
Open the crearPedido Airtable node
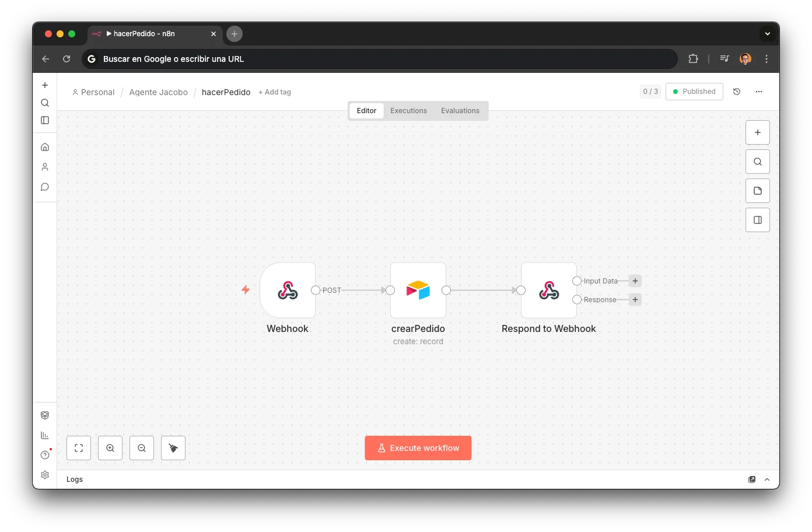(418, 290)
